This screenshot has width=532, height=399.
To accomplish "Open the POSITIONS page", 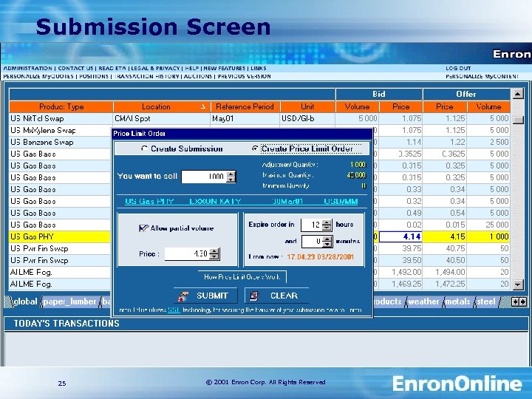I will (x=94, y=76).
